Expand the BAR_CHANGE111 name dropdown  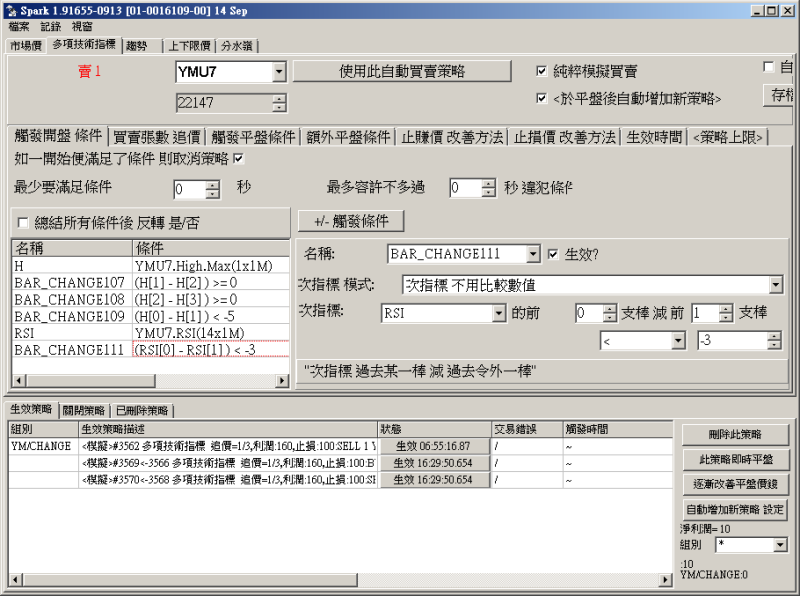(x=532, y=254)
